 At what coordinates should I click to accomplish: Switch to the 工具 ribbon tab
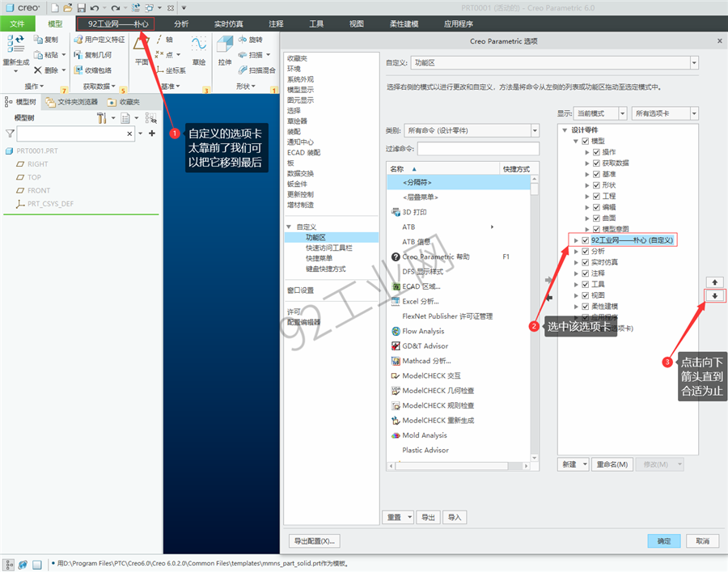pyautogui.click(x=316, y=23)
